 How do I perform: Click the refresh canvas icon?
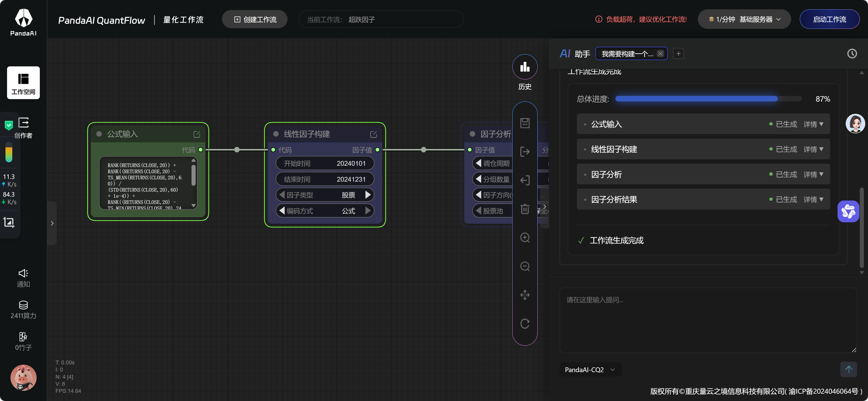click(525, 323)
